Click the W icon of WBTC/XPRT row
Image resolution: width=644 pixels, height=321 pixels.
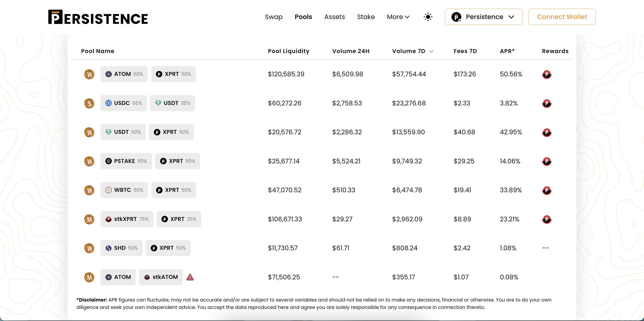[89, 190]
